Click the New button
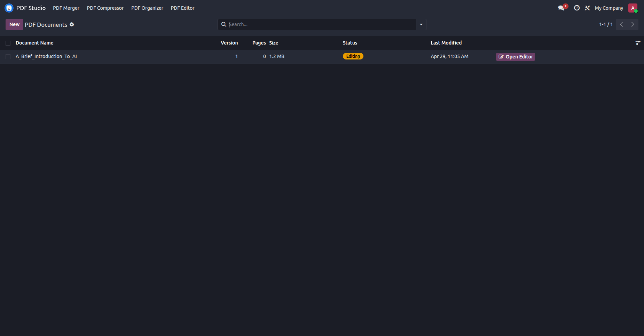 14,24
